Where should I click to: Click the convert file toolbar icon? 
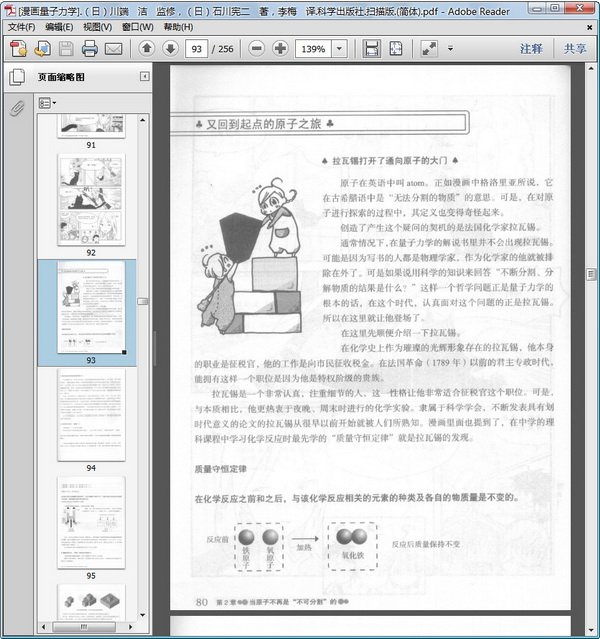42,48
